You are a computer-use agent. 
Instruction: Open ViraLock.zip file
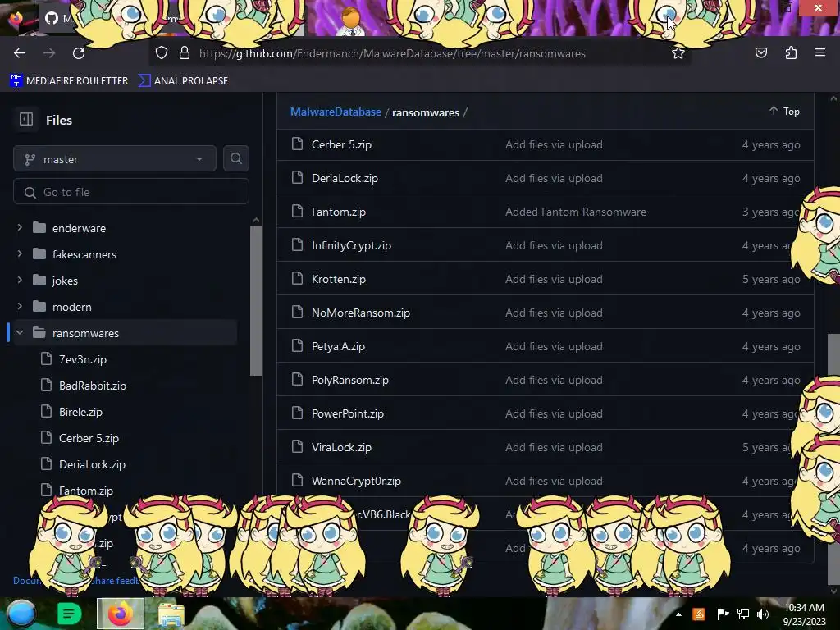pos(341,447)
